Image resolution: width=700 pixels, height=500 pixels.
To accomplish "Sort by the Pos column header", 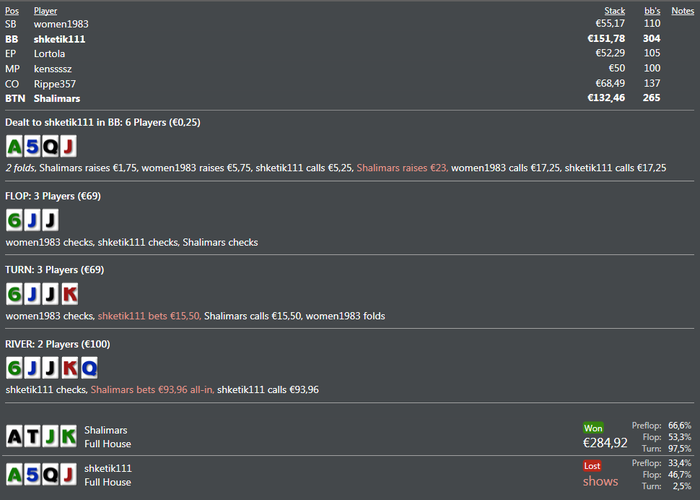I will pyautogui.click(x=11, y=11).
